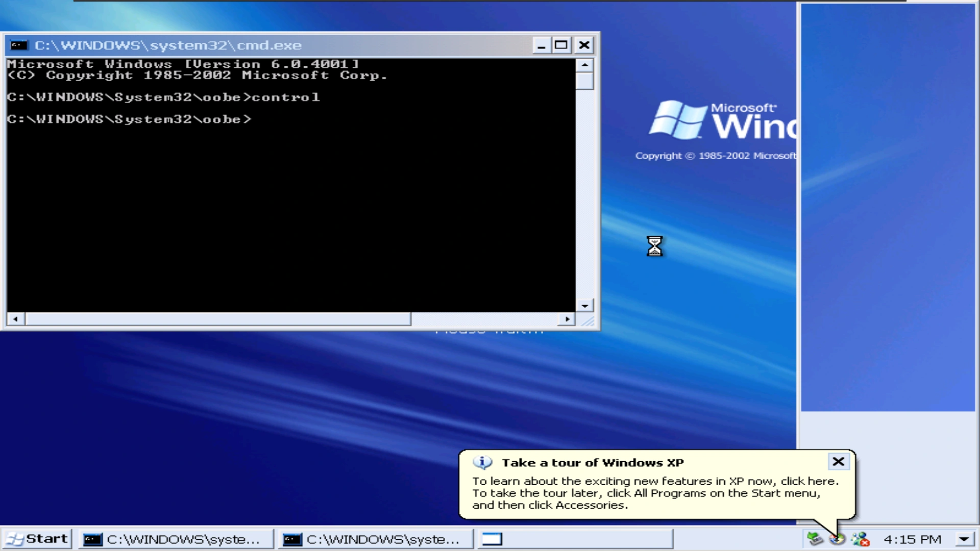980x551 pixels.
Task: Click the horizontal scrollbar thumb
Action: 218,319
